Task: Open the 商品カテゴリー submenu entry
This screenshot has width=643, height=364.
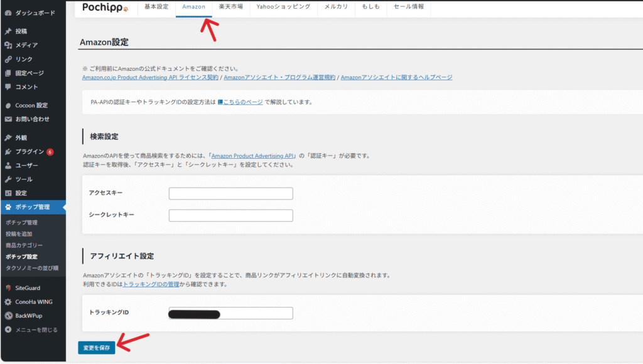Action: (24, 245)
